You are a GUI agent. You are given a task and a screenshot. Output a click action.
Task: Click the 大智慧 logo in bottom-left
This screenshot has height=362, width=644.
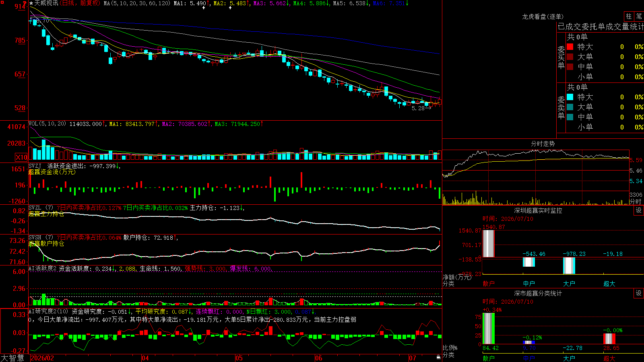coord(12,358)
